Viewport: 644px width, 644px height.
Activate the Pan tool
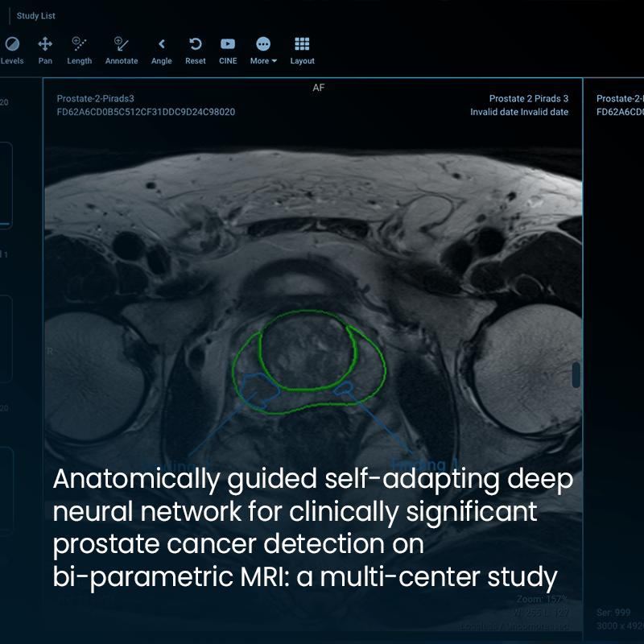click(45, 47)
